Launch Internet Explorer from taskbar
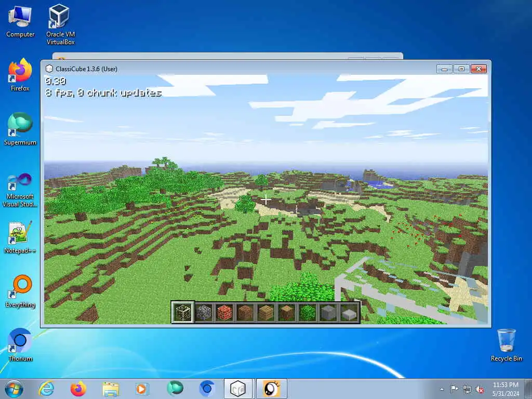Viewport: 532px width, 399px height. click(46, 389)
